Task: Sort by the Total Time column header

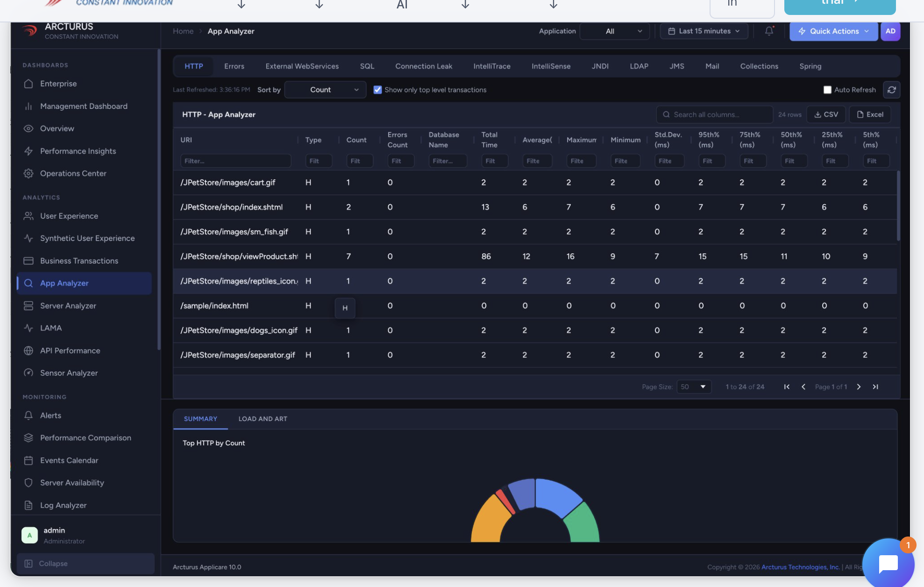Action: [489, 140]
